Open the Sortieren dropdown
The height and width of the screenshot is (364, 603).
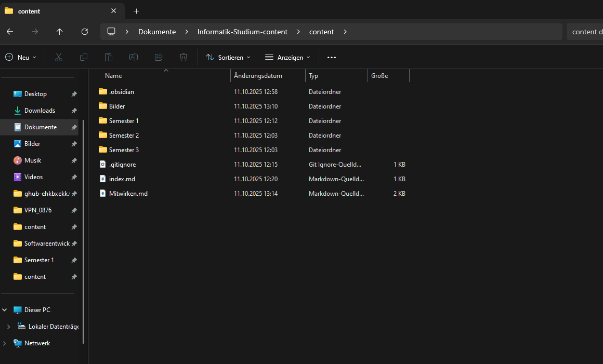coord(228,57)
